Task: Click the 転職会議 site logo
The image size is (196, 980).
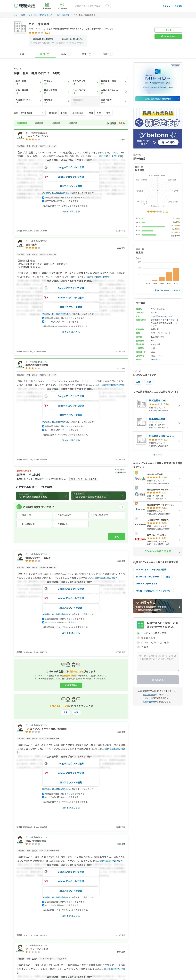Action: tap(24, 6)
